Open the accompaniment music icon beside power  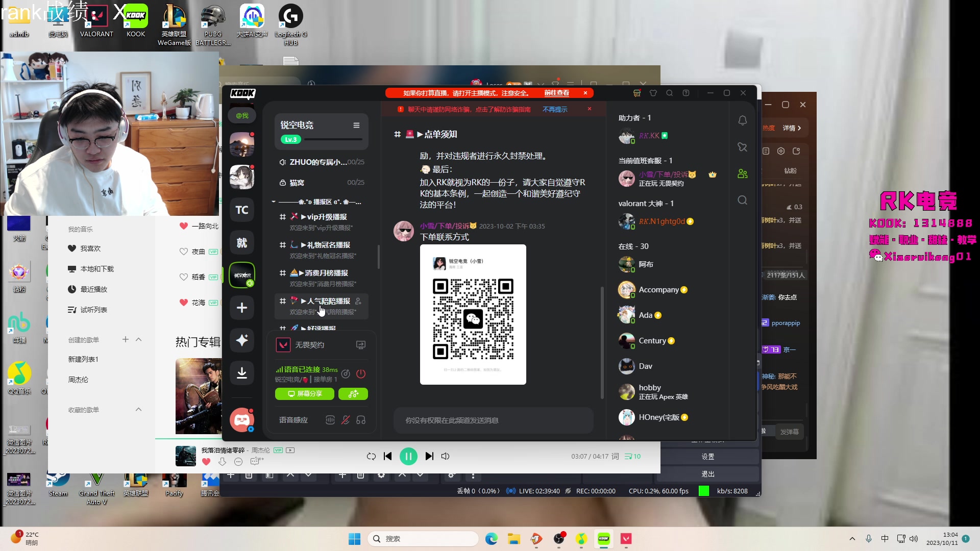[x=346, y=374]
